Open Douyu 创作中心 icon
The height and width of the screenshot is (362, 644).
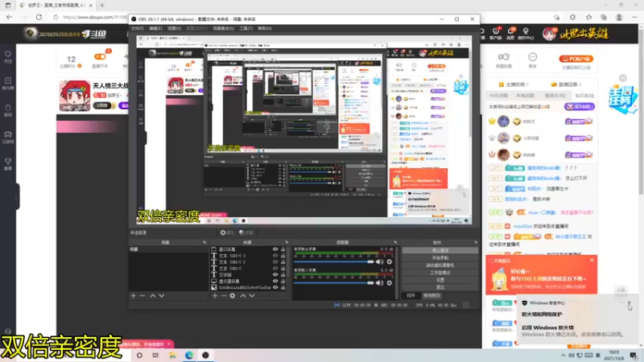526,34
